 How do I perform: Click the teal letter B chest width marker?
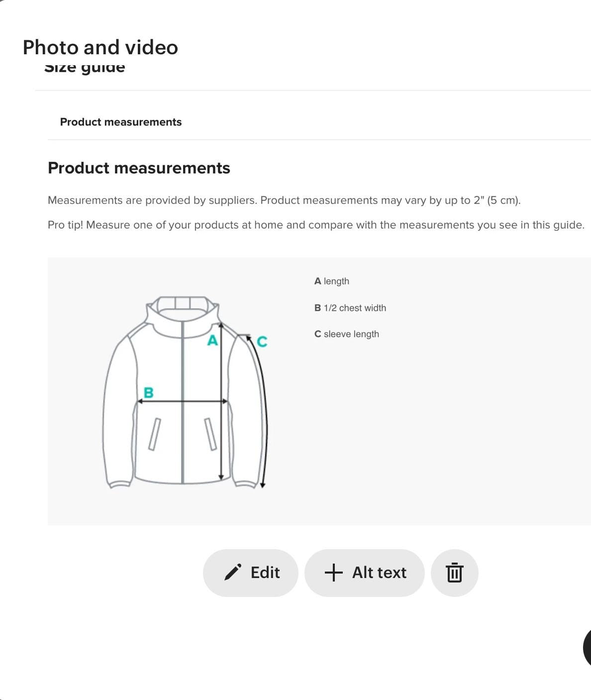point(149,393)
